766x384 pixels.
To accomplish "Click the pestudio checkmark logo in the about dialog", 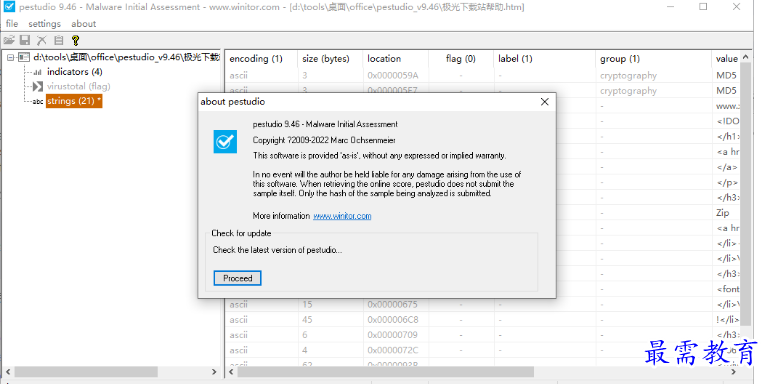I will 225,142.
